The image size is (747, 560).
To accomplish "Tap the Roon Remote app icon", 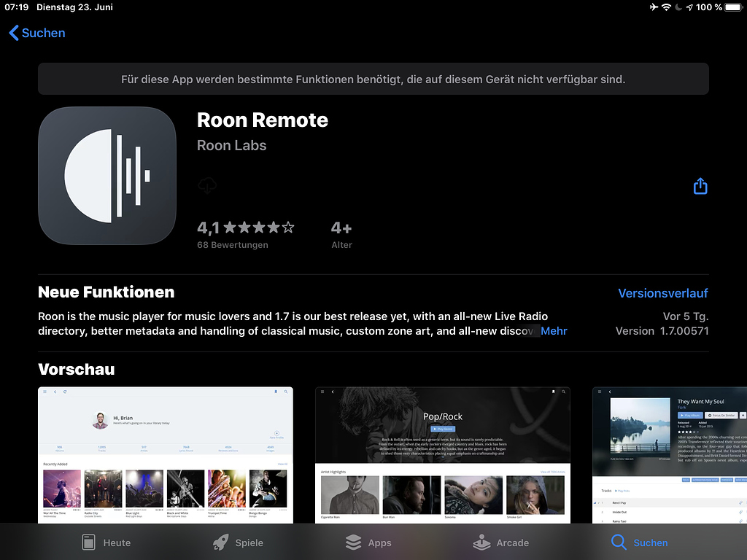I will (x=107, y=175).
